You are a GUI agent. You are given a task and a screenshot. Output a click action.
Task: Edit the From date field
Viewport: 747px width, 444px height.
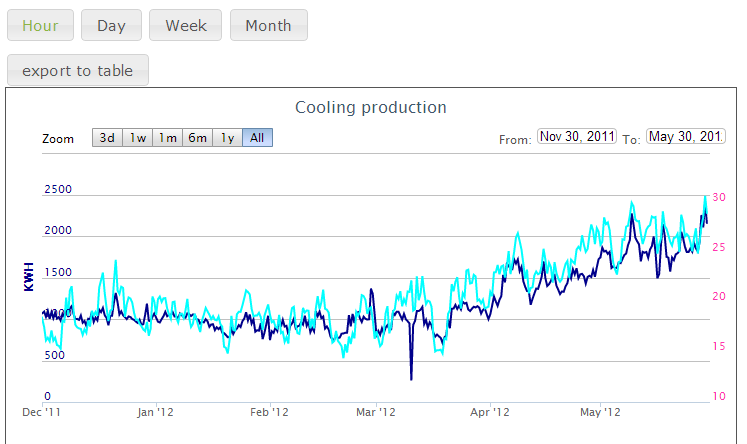pos(576,137)
